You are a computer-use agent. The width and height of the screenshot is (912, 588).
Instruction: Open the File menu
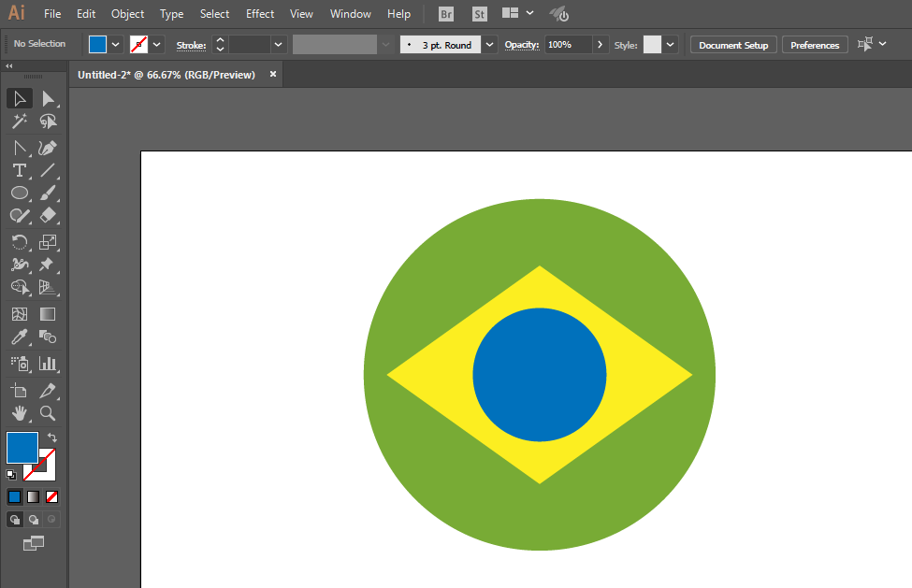point(52,14)
